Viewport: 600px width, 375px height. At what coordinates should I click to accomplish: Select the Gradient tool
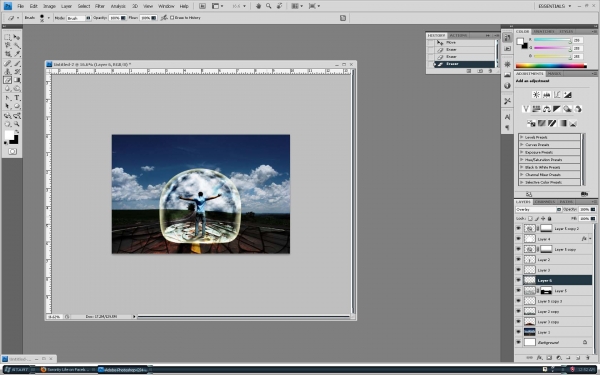point(17,80)
